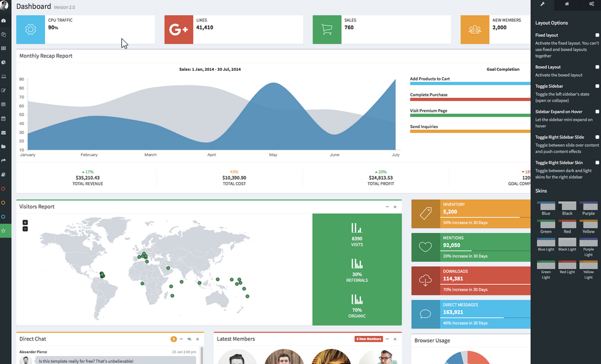This screenshot has width=601, height=364.
Task: Collapse the Visitors Report box
Action: 387,207
